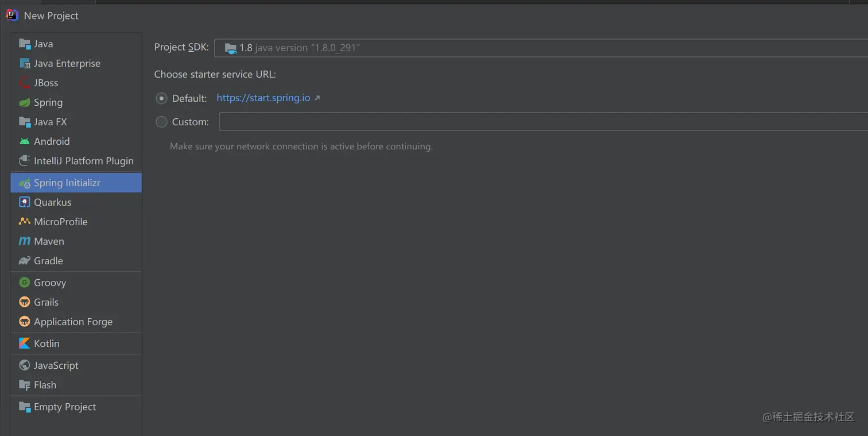Open the Project SDK dropdown

click(x=541, y=48)
